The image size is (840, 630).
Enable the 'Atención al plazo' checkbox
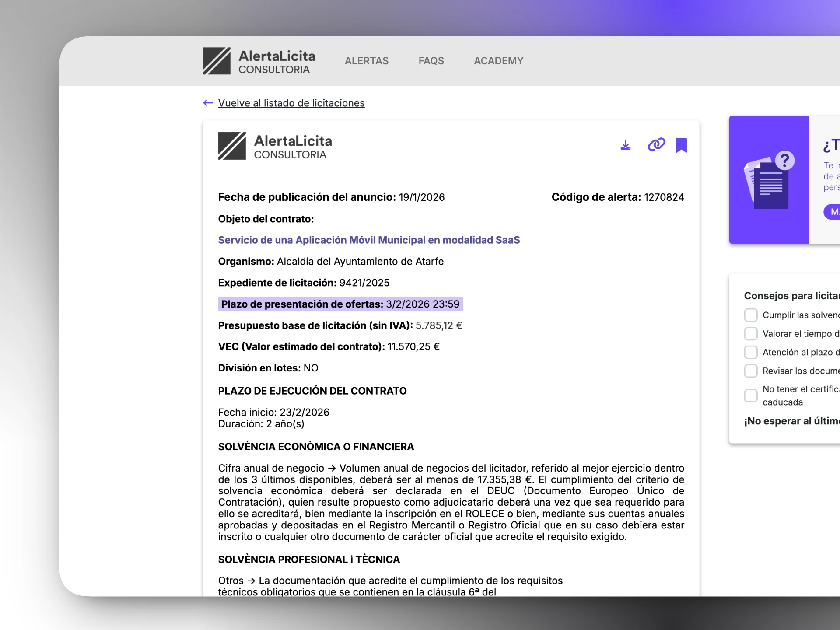tap(751, 352)
